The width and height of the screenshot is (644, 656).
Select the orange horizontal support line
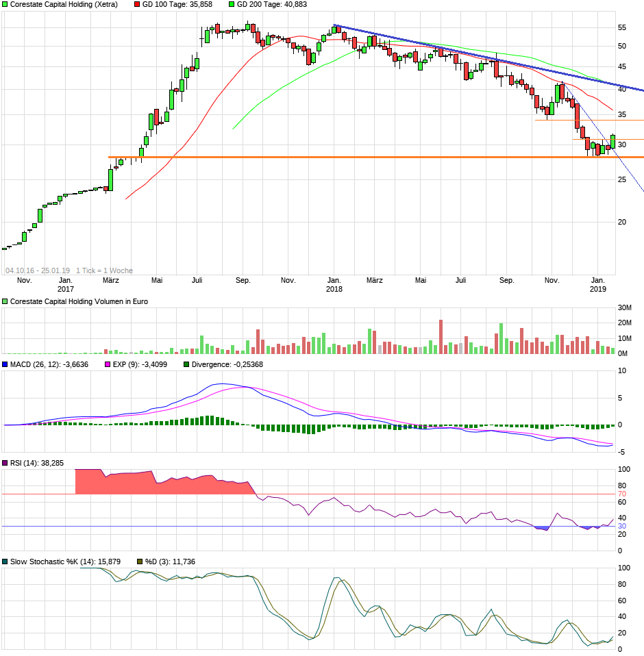(x=377, y=157)
